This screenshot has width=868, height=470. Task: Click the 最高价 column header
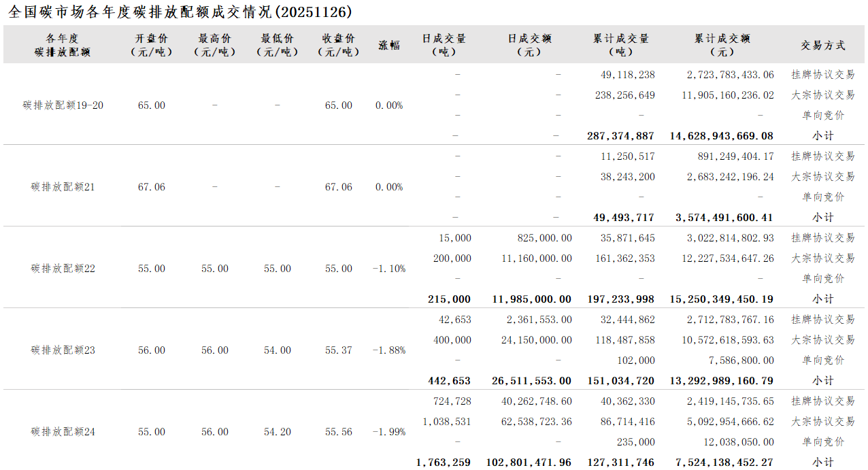point(214,45)
